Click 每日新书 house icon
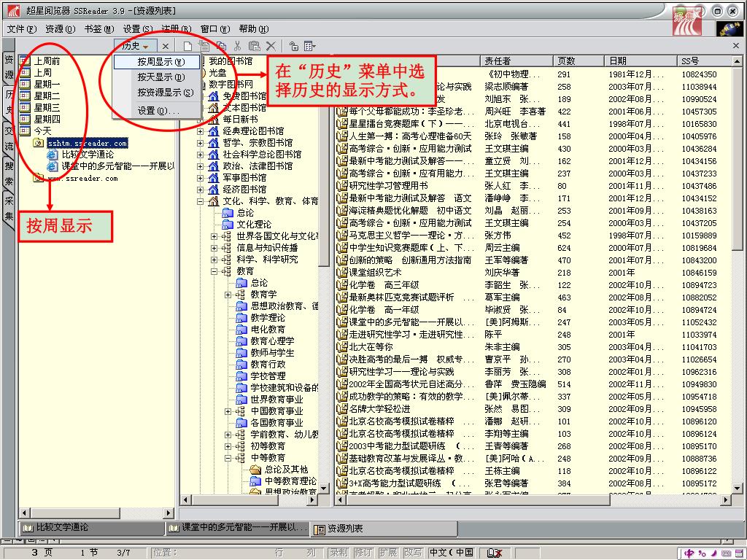This screenshot has height=560, width=747. pyautogui.click(x=214, y=119)
